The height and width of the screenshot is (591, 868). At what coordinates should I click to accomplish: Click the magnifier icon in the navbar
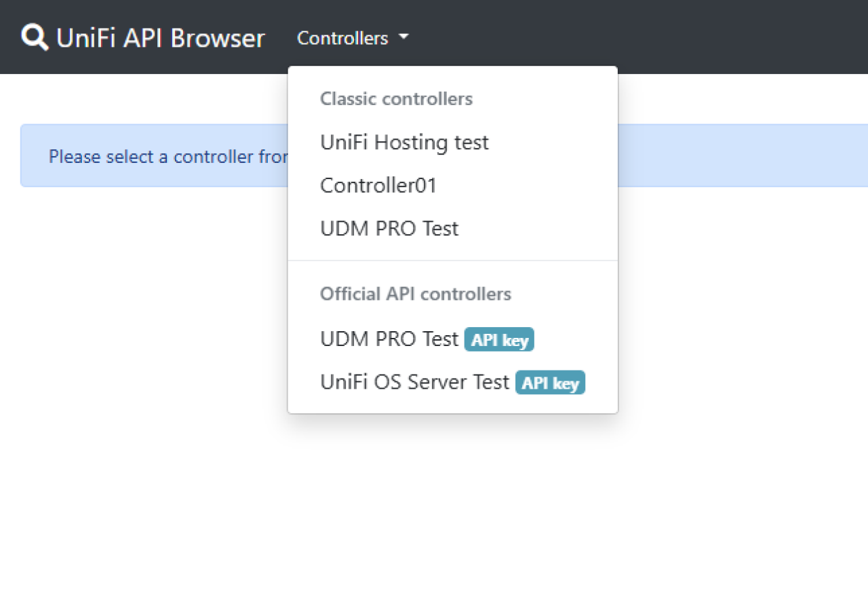coord(35,37)
